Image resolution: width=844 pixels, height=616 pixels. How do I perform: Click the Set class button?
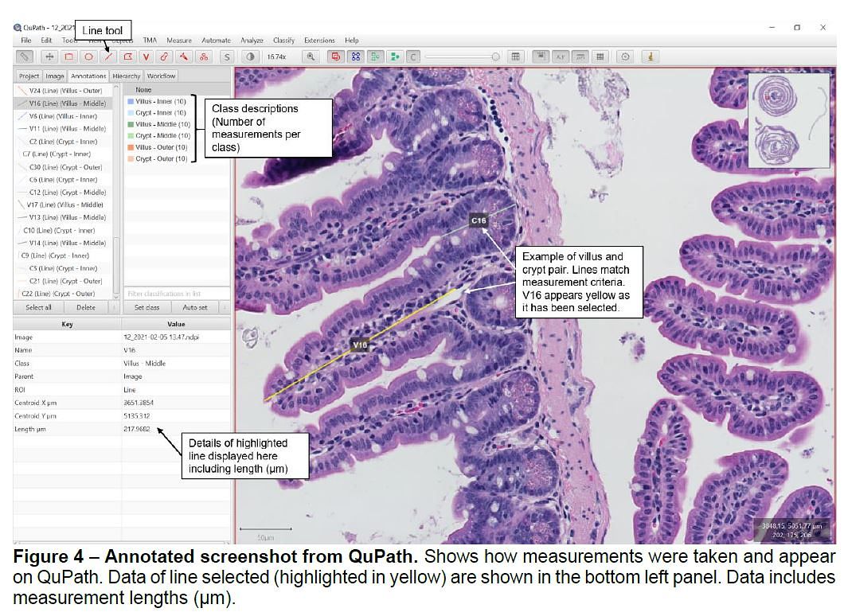point(147,307)
